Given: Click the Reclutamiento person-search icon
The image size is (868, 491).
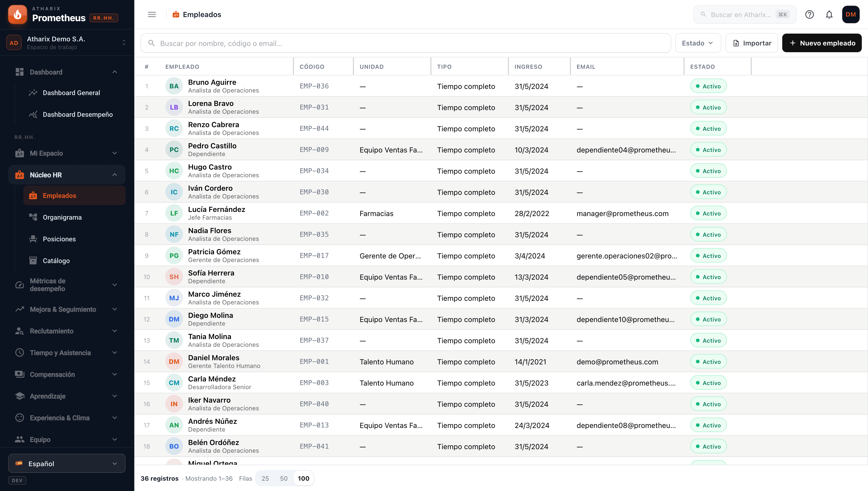Looking at the screenshot, I should (x=20, y=331).
